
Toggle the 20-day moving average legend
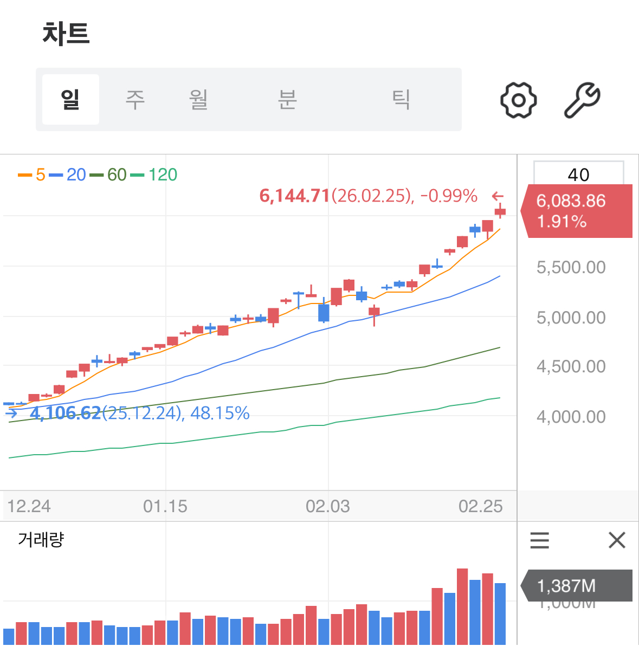pyautogui.click(x=68, y=175)
